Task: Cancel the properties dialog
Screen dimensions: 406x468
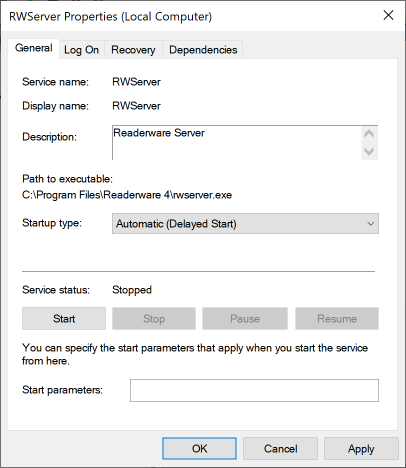Action: [281, 449]
